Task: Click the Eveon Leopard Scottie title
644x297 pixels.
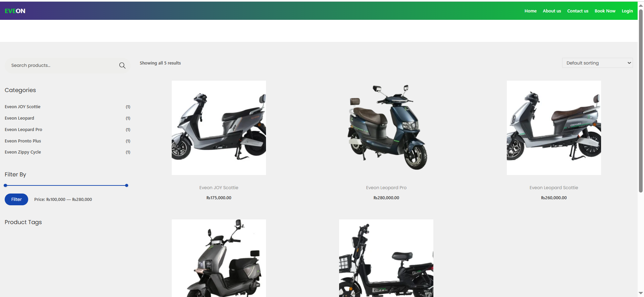Action: click(554, 188)
